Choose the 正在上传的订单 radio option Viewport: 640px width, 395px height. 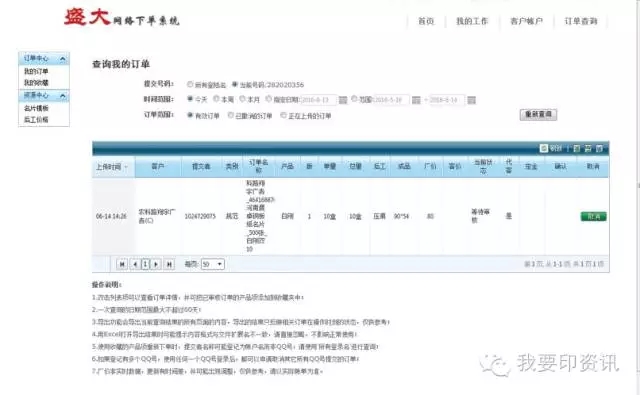[283, 115]
